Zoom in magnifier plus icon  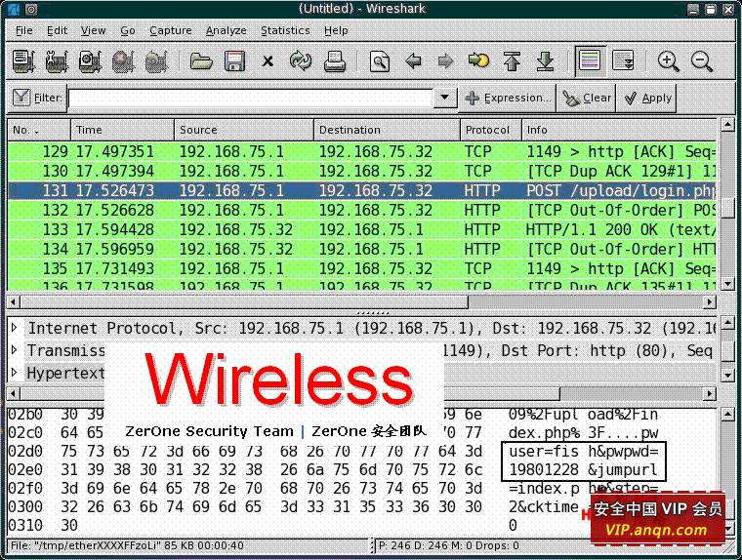pyautogui.click(x=668, y=61)
